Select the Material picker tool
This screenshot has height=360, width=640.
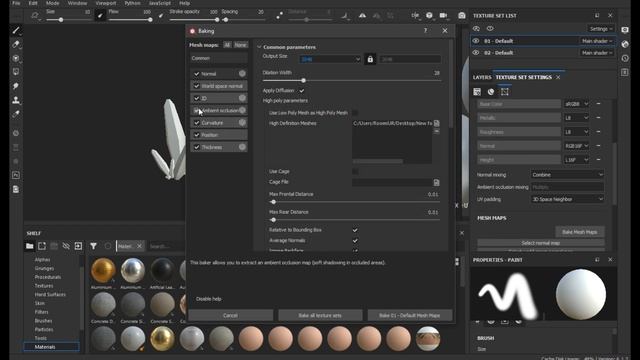(x=16, y=114)
